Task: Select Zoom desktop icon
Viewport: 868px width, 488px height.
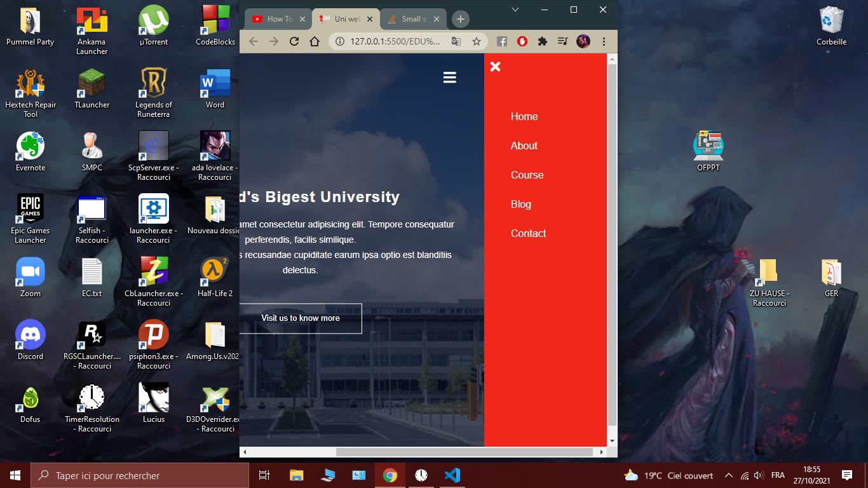Action: [30, 278]
